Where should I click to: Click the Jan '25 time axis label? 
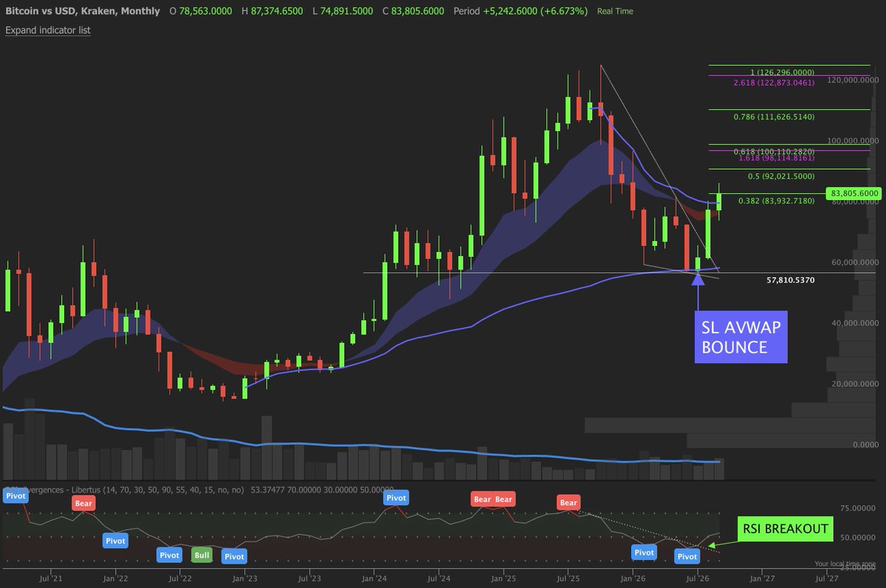(x=504, y=579)
